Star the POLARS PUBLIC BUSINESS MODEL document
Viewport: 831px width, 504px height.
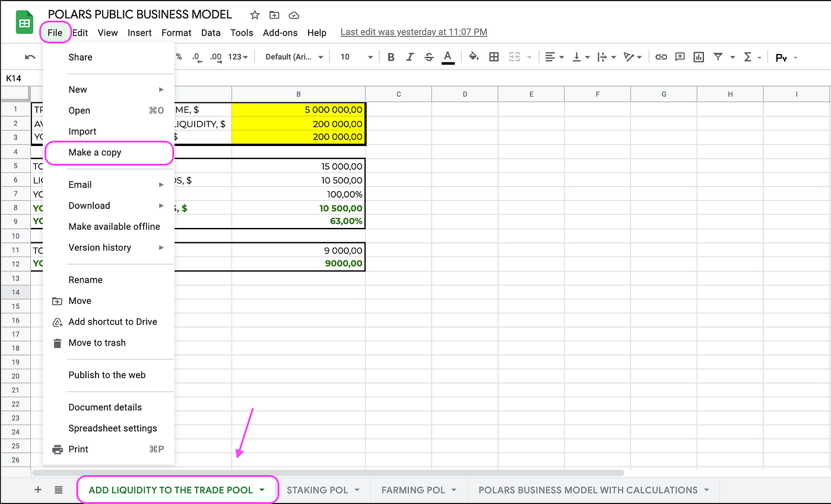tap(255, 15)
